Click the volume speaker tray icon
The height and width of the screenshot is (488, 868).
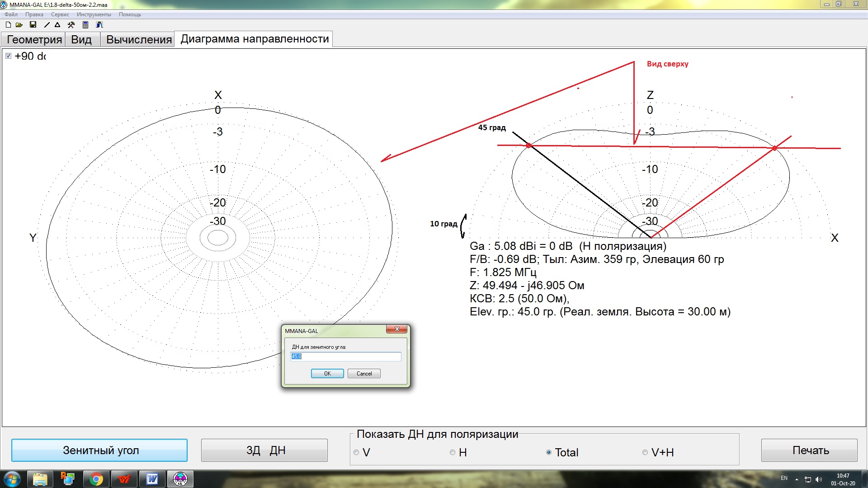(819, 479)
